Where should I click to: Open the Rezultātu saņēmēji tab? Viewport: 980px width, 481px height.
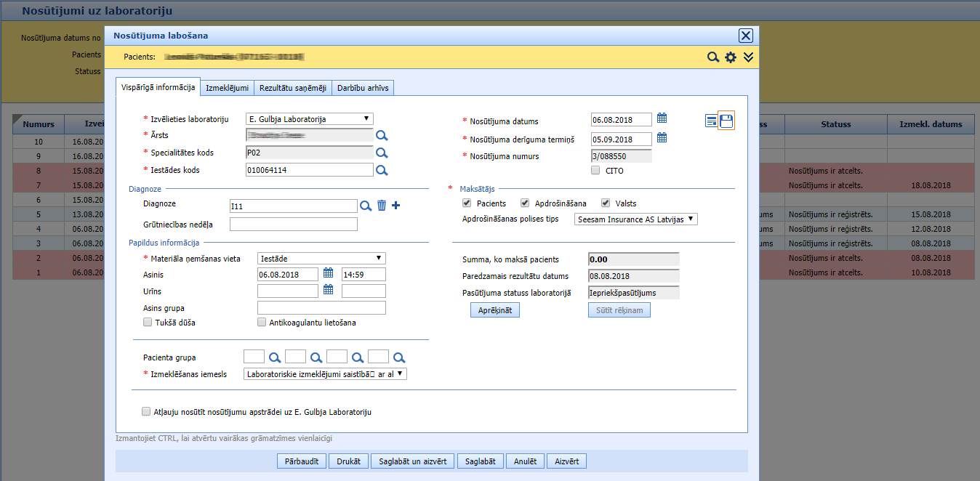tap(293, 89)
